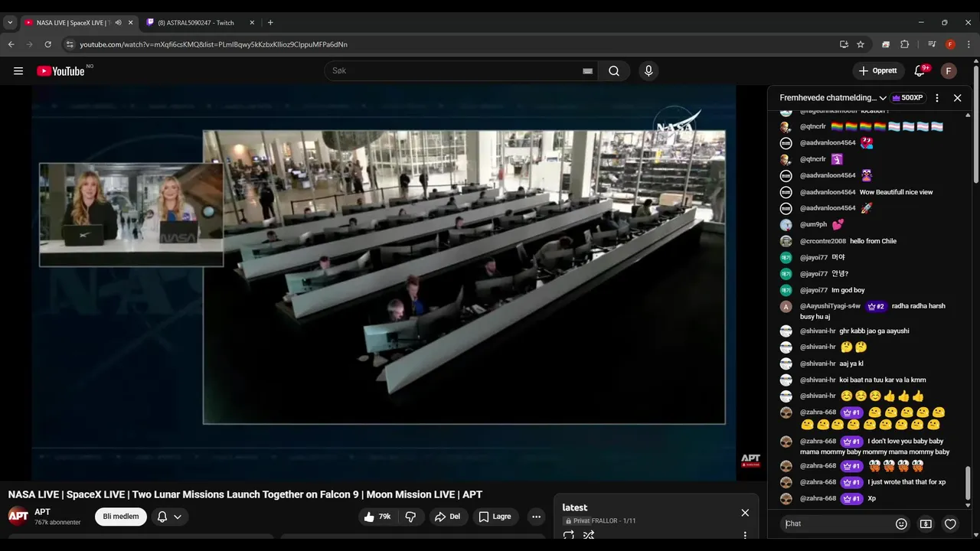Open the Chrome profile avatar
The height and width of the screenshot is (551, 980).
pos(950,44)
